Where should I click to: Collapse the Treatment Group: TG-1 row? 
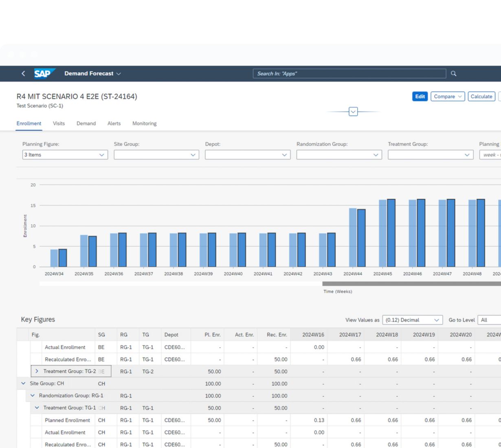point(37,408)
